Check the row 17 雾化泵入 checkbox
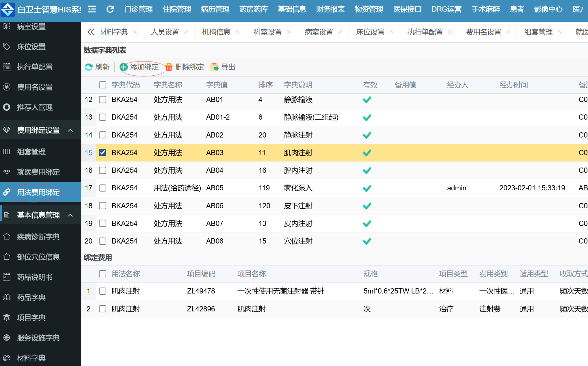 tap(103, 188)
